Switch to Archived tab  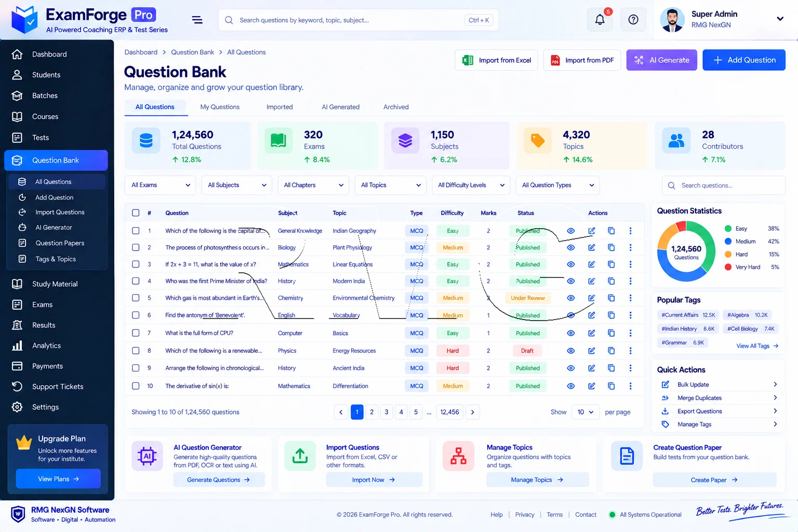tap(396, 107)
